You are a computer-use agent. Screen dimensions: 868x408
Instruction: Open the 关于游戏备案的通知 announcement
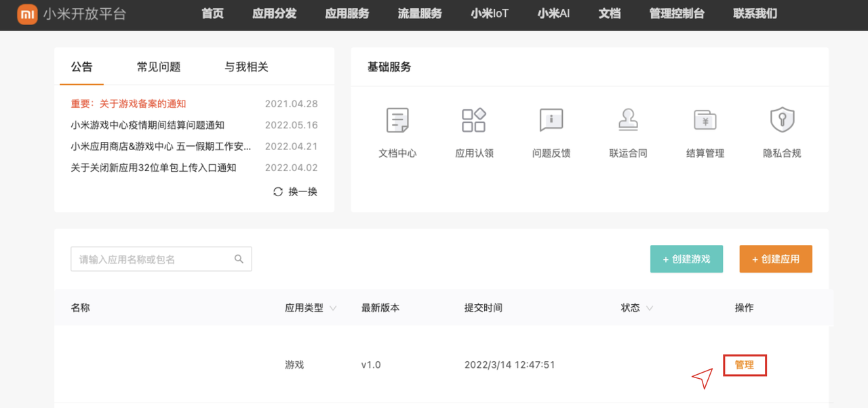point(128,104)
